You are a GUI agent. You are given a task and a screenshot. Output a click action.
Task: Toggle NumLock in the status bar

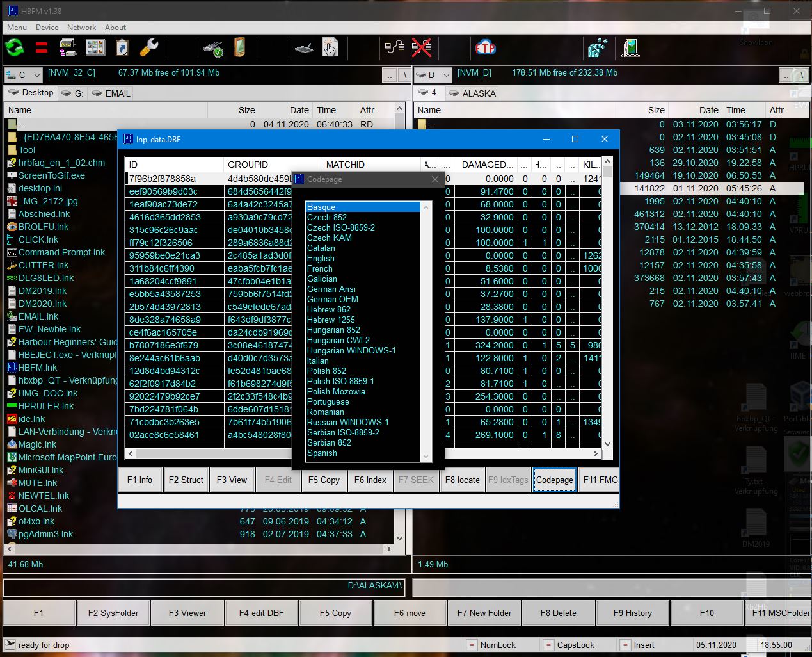[472, 645]
